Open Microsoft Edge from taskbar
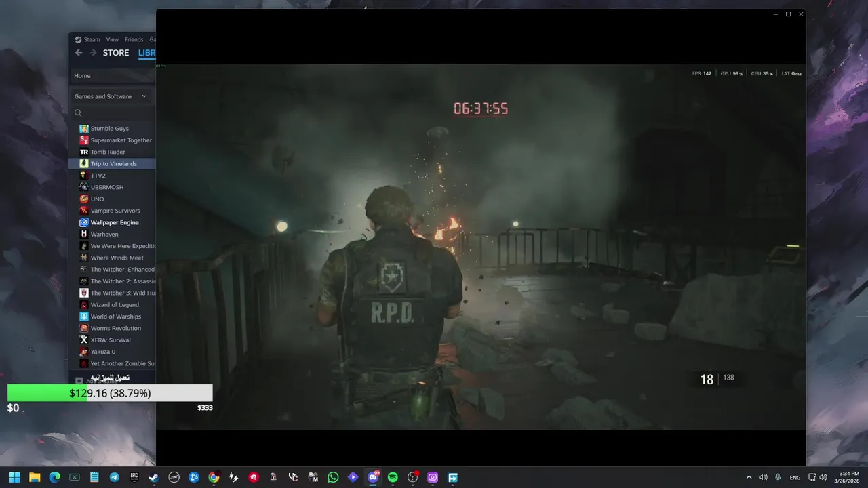The height and width of the screenshot is (488, 868). pyautogui.click(x=54, y=477)
